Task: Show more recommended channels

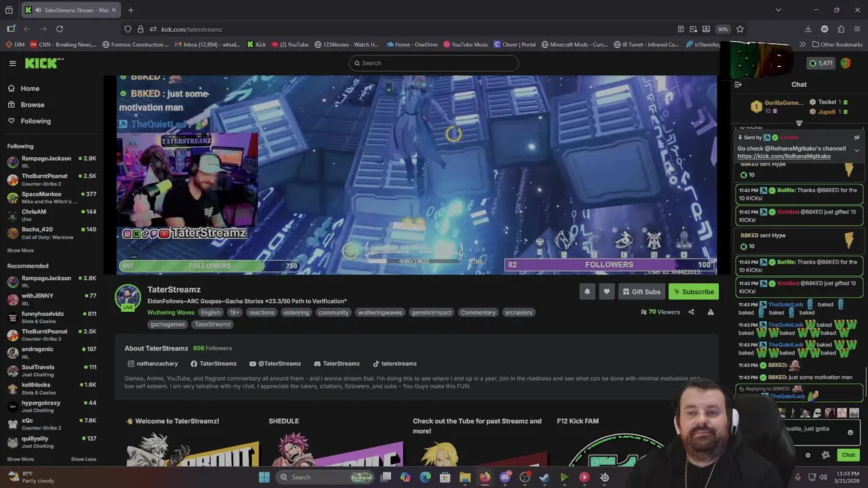Action: coord(20,459)
